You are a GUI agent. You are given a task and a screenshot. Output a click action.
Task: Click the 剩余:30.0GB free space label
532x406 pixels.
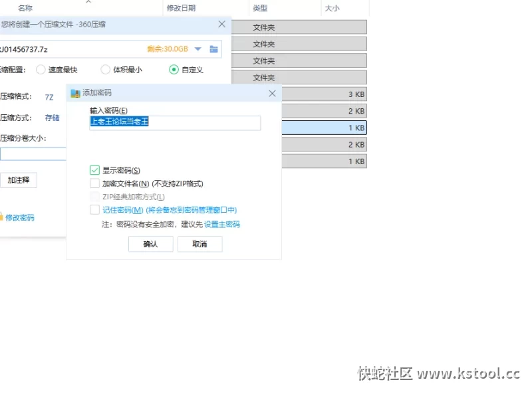click(168, 49)
